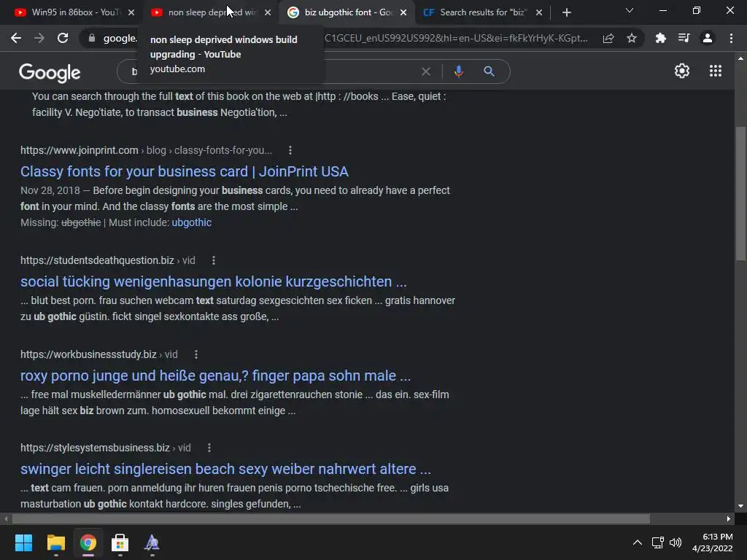
Task: Click the horizontal scroll right arrow
Action: [x=729, y=518]
